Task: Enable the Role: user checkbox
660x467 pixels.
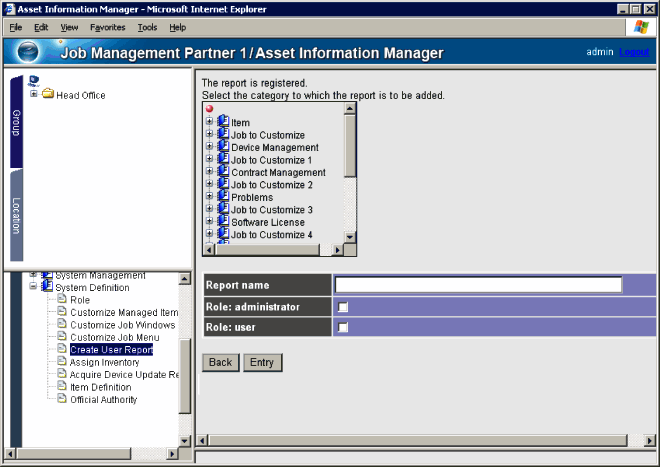Action: (343, 327)
